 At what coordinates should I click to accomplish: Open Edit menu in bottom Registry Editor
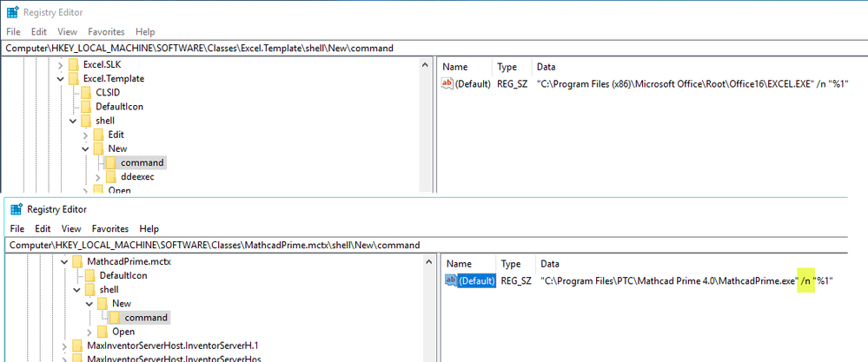click(x=43, y=228)
